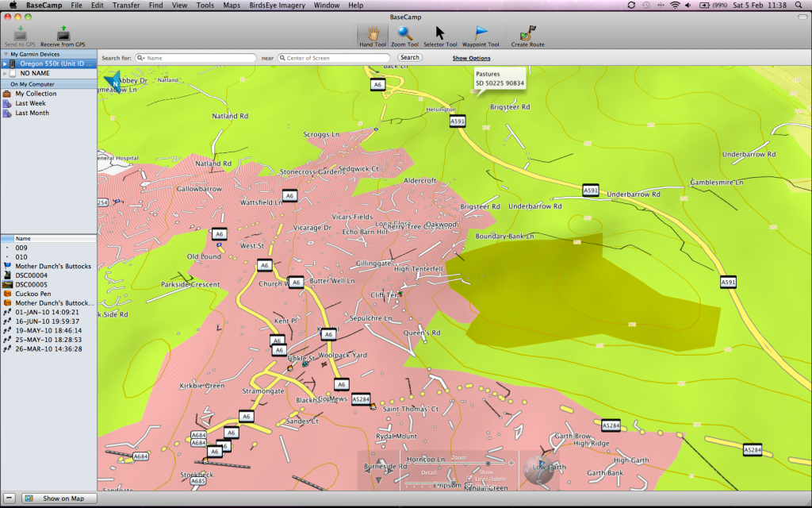Click the My Collection briefcase icon
812x508 pixels.
click(6, 94)
